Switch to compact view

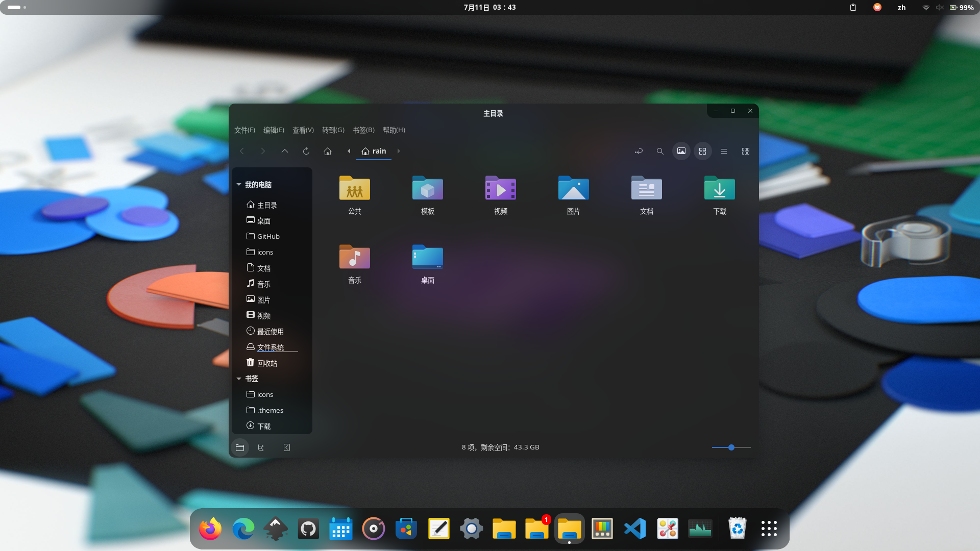pyautogui.click(x=745, y=151)
